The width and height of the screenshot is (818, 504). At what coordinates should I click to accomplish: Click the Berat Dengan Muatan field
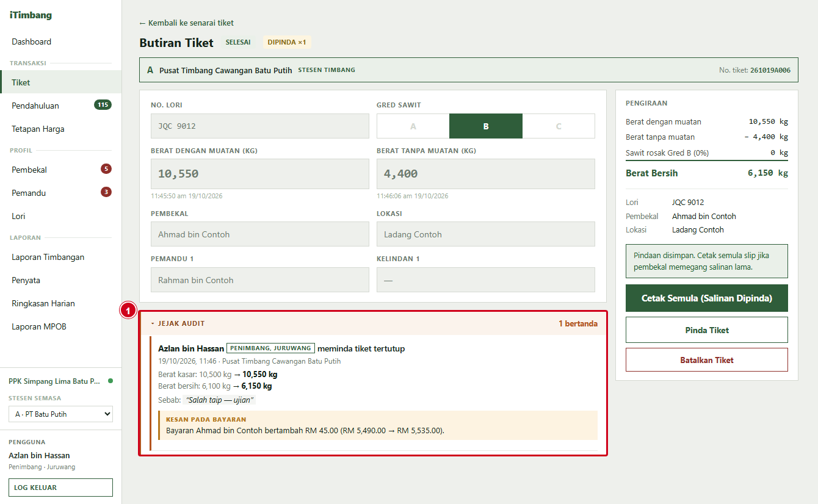[260, 174]
